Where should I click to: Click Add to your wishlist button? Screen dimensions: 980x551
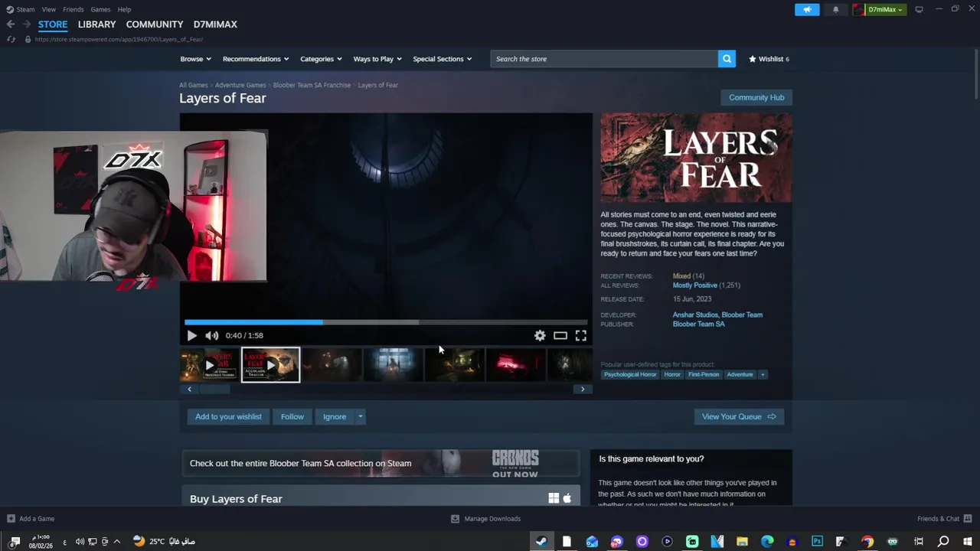(x=228, y=416)
